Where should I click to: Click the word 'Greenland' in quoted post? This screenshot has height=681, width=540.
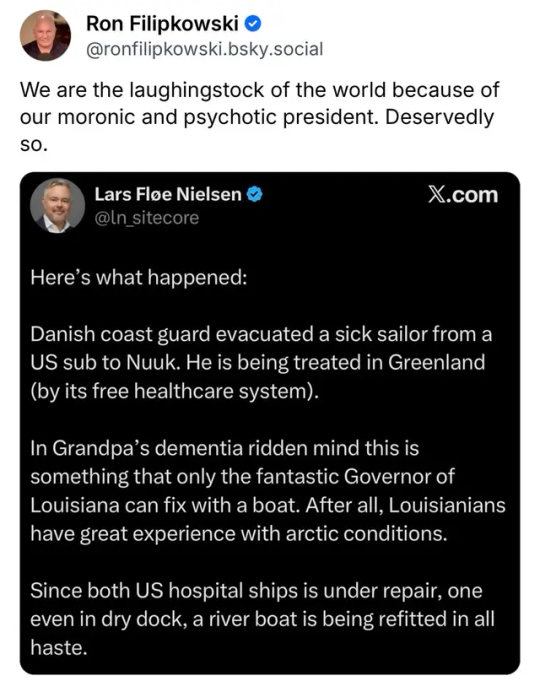[x=436, y=363]
